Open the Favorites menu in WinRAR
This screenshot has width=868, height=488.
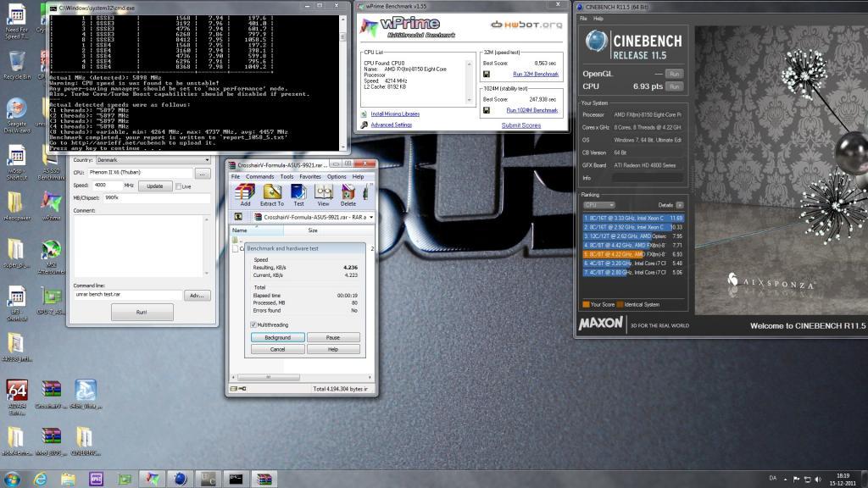coord(310,176)
